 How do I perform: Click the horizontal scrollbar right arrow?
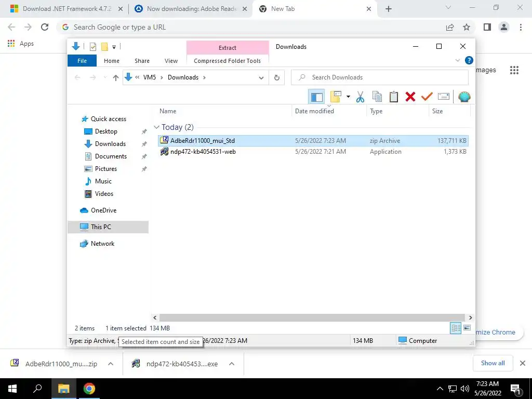[x=470, y=317]
